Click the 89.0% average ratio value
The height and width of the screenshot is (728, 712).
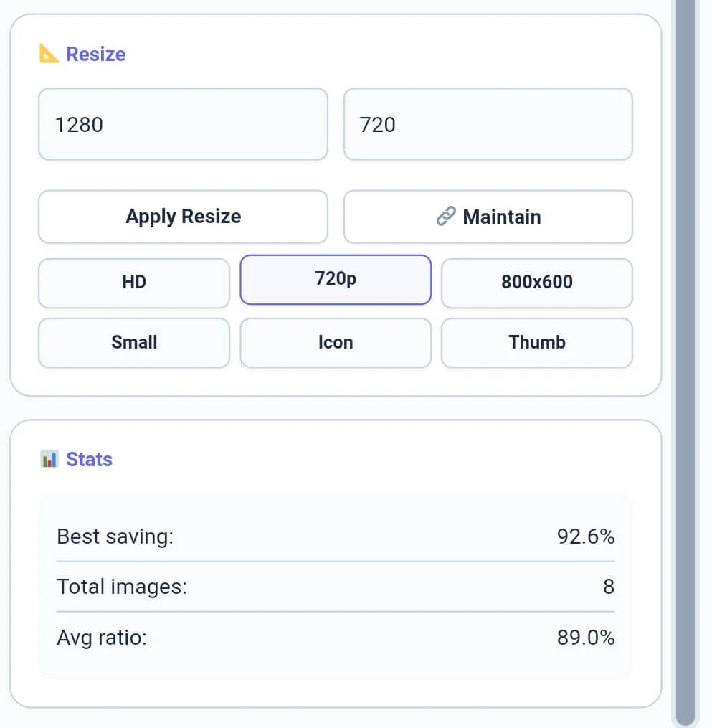[x=585, y=638]
